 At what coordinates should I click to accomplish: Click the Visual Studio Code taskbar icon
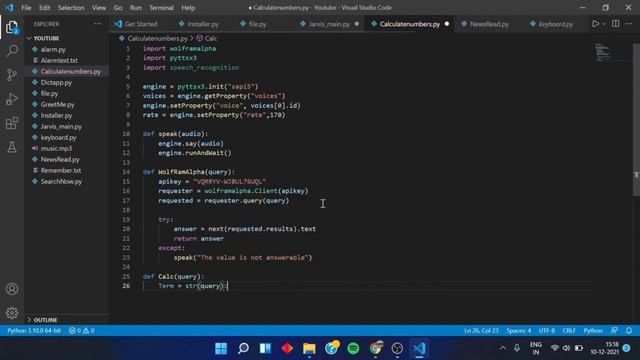pos(419,348)
